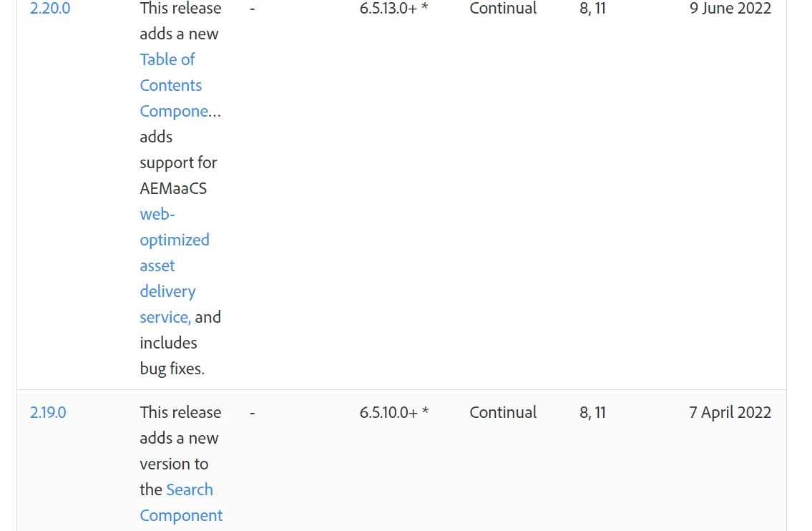This screenshot has width=812, height=531.
Task: Open the 2.19.0 release version link
Action: [x=48, y=412]
